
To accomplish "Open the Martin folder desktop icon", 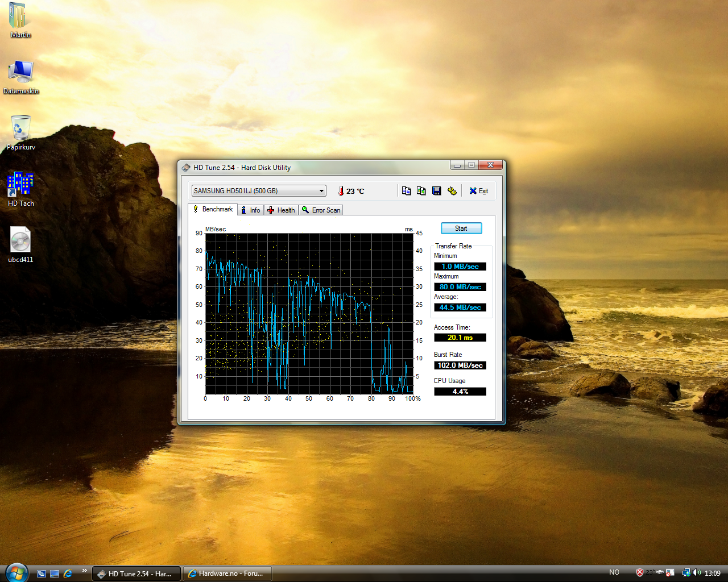I will pyautogui.click(x=20, y=20).
